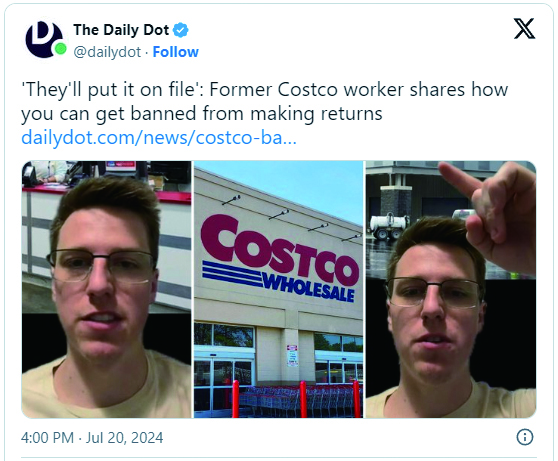This screenshot has width=558, height=461.
Task: Click the Costco Wholesale sign in image
Action: (280, 259)
